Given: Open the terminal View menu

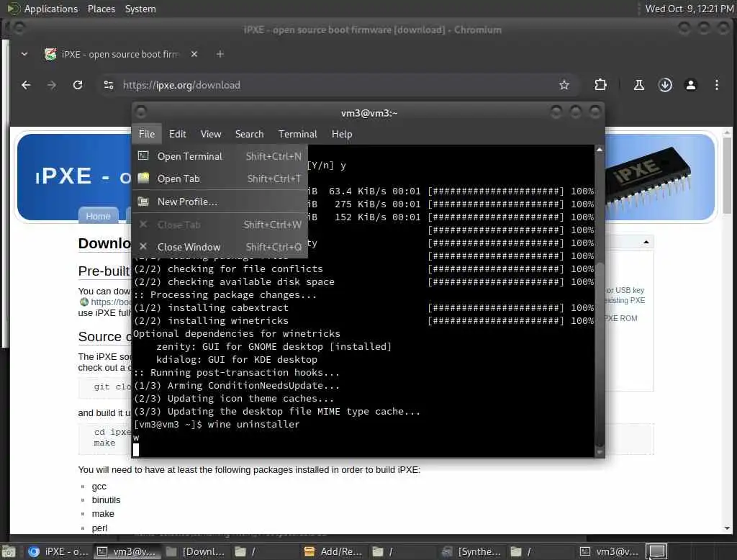Looking at the screenshot, I should click(211, 134).
